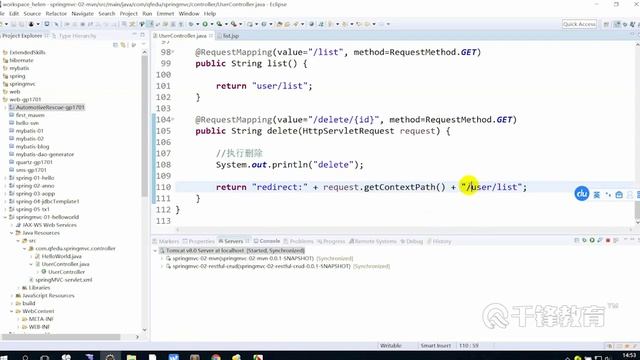The image size is (640, 360).
Task: Click the green Run button in toolbar
Action: point(205,24)
